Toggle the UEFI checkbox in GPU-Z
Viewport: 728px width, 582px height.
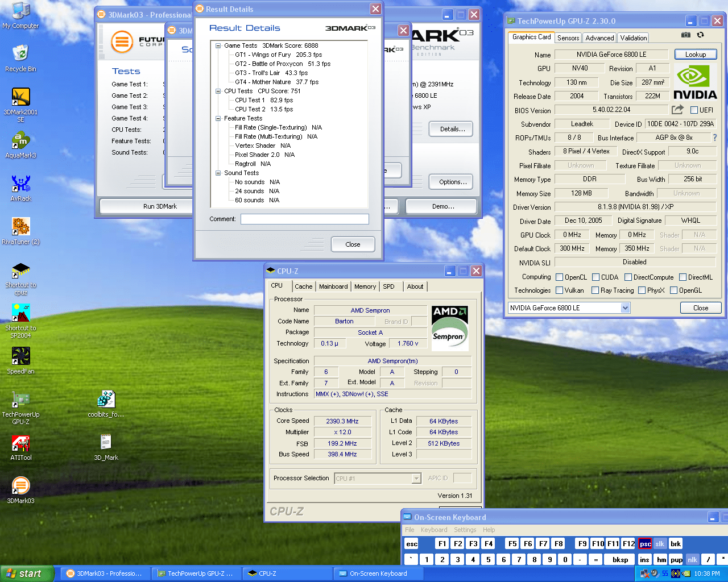click(694, 110)
